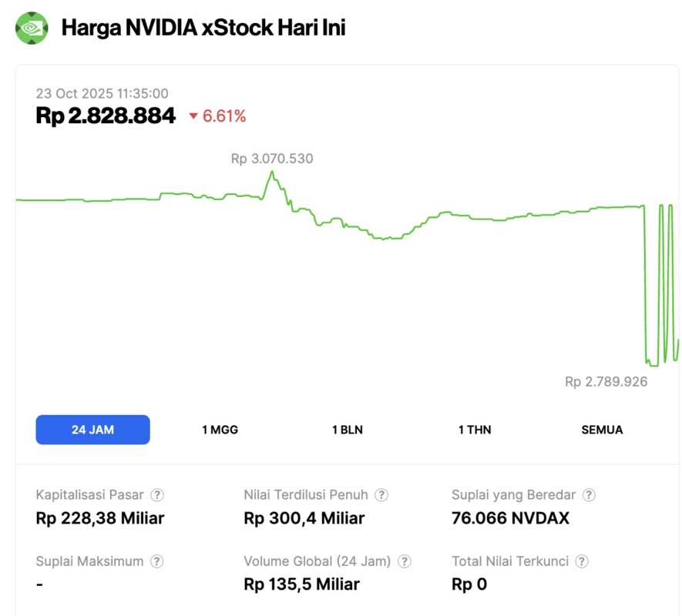Click the Rp 2.828.884 current price

[106, 116]
